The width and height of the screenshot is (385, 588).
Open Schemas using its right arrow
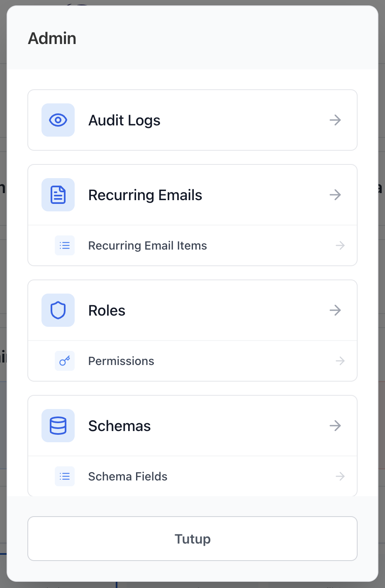(335, 426)
